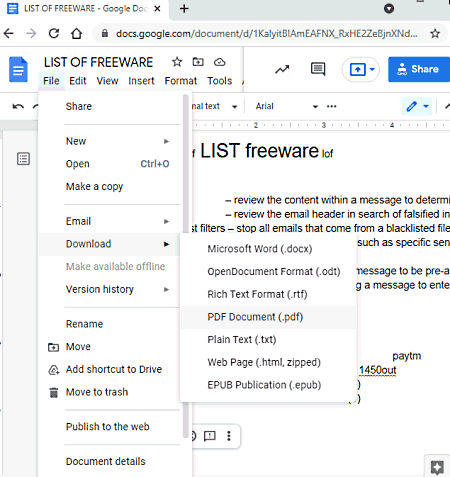Check the cloud document status icon
This screenshot has height=477, width=450.
tap(220, 62)
